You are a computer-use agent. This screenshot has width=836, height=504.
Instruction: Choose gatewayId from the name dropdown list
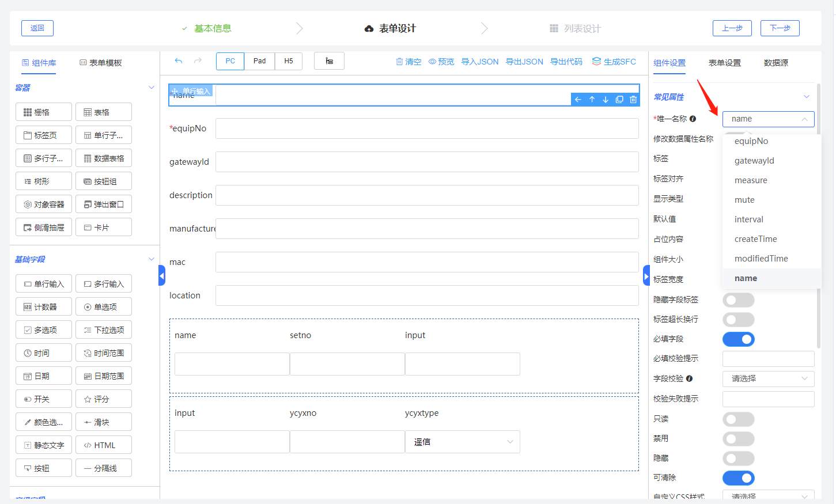click(x=754, y=161)
